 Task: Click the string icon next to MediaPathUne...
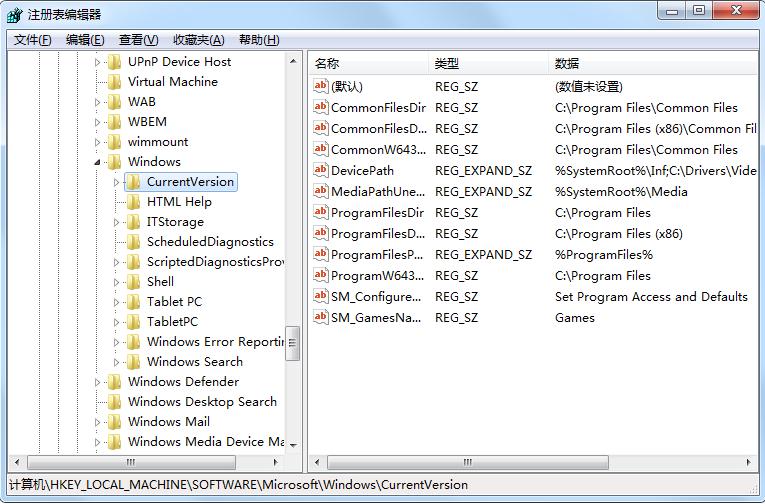[321, 191]
